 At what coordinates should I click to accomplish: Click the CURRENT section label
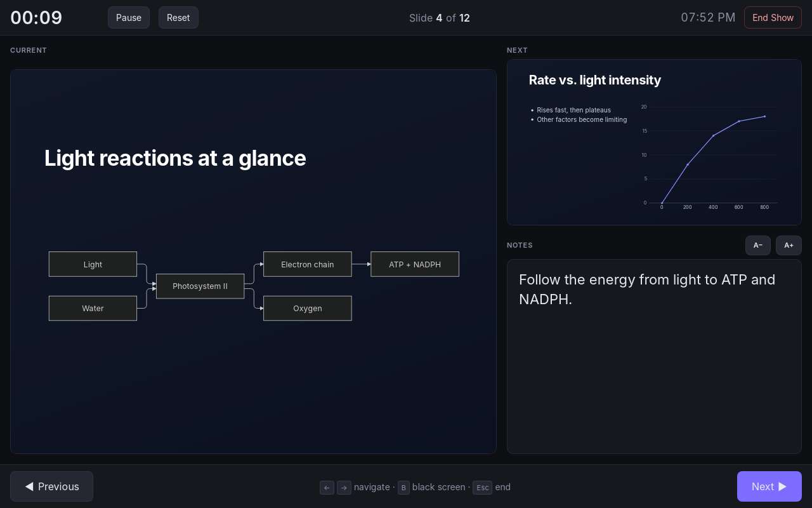29,50
